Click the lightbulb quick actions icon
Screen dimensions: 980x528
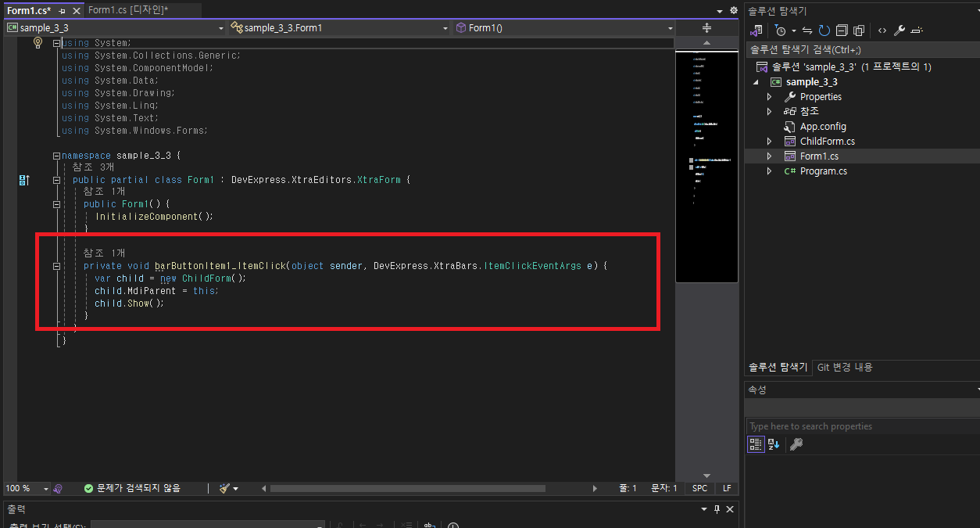coord(38,43)
